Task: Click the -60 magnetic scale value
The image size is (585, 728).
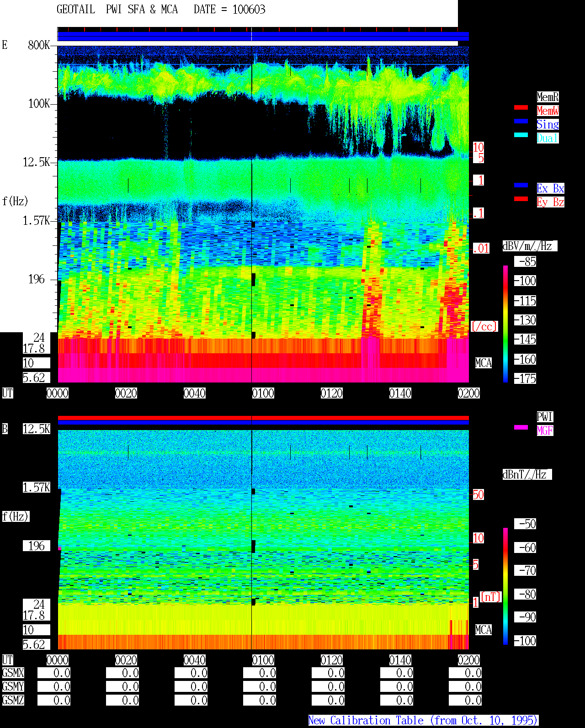Action: [x=525, y=548]
